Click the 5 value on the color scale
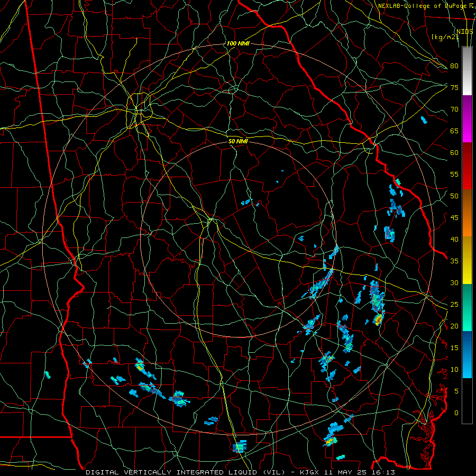Image resolution: width=476 pixels, height=476 pixels. 456,391
